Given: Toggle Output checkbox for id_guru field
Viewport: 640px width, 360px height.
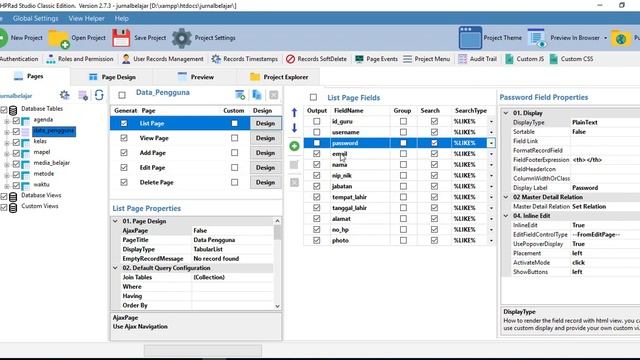Looking at the screenshot, I should pyautogui.click(x=317, y=121).
